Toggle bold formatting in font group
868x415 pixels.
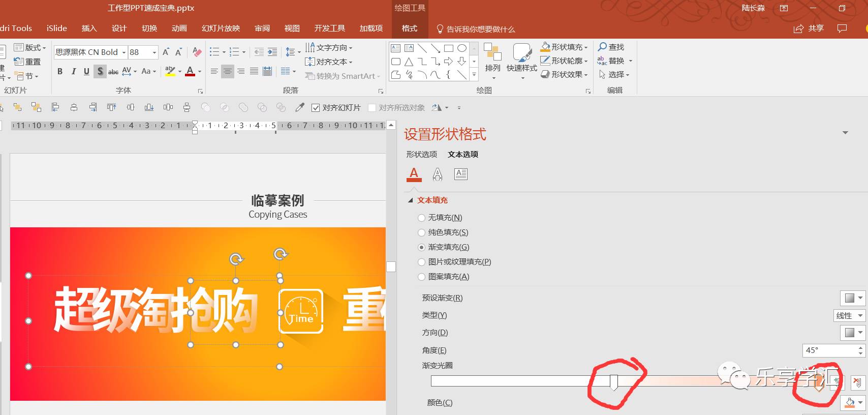coord(60,71)
